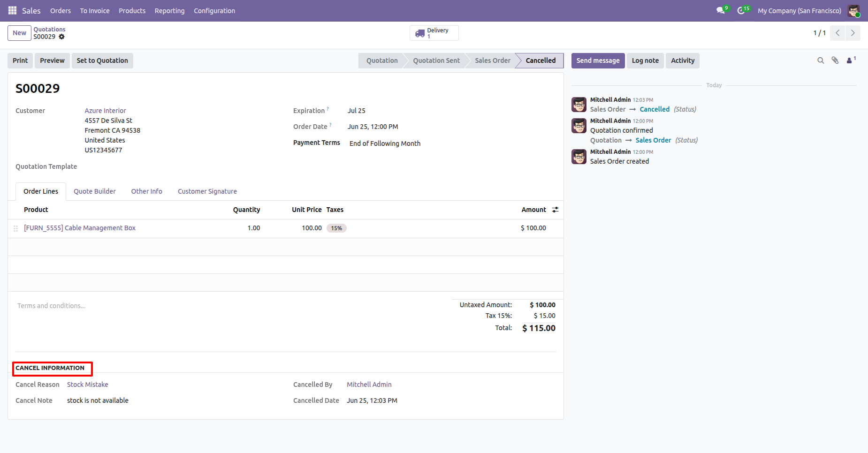Screen dimensions: 868x453
Task: Switch to the Customer Signature tab
Action: (207, 191)
